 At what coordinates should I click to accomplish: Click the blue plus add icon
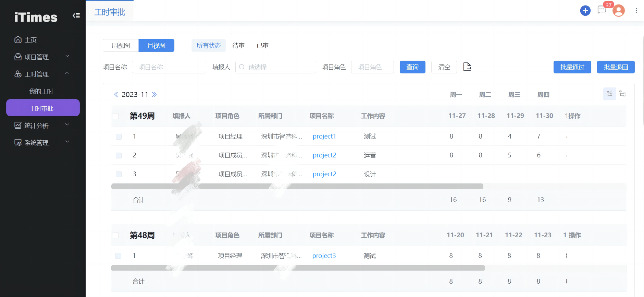585,11
